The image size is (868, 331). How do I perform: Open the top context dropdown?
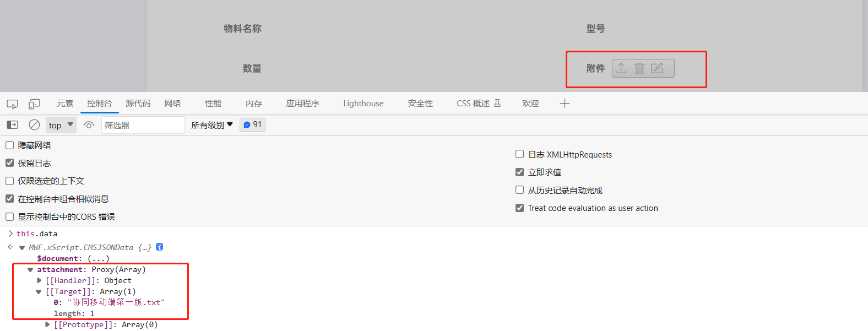[x=61, y=125]
